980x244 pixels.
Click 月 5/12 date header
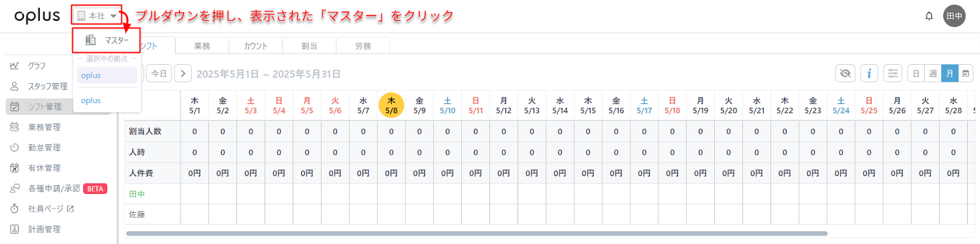tap(504, 105)
